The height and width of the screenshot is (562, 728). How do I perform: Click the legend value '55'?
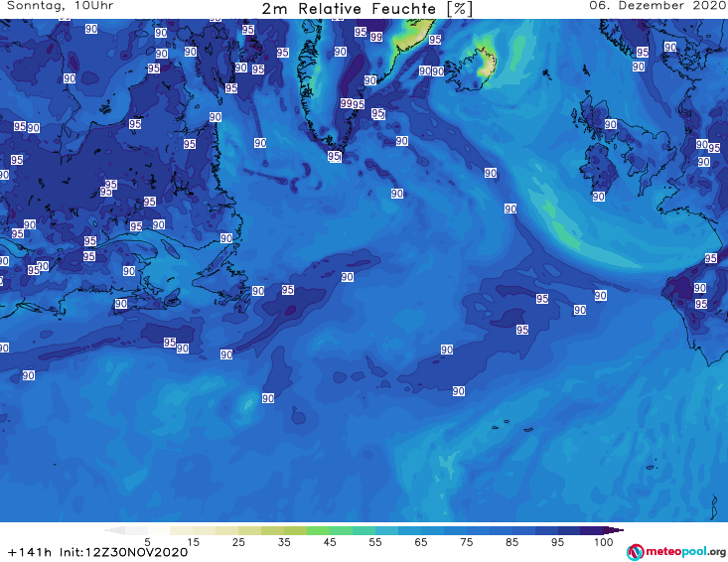click(375, 542)
